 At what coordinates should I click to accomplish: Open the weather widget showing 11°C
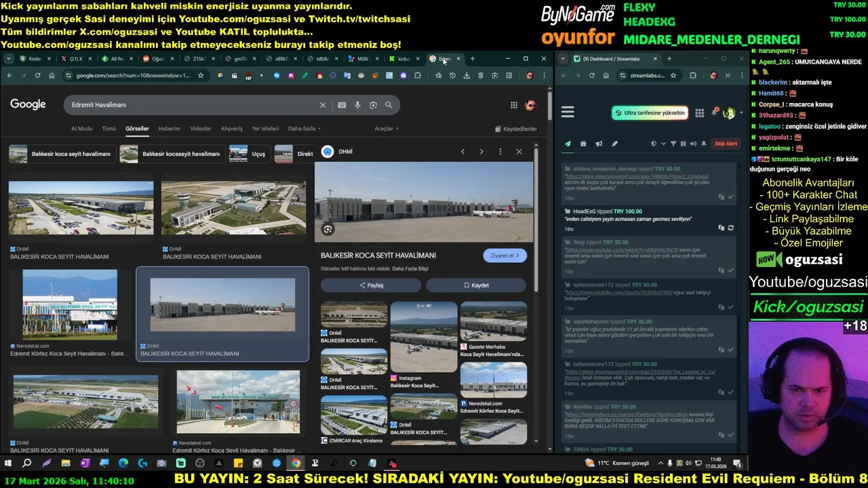[616, 463]
